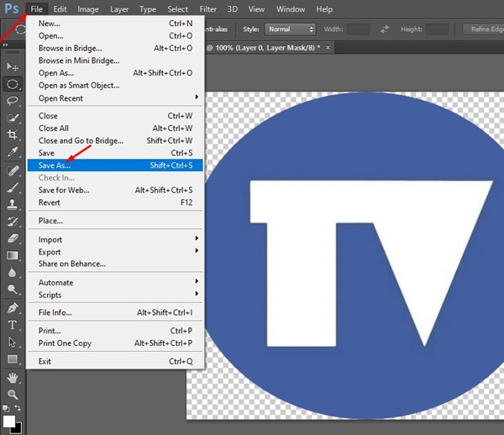
Task: Select the Gradient tool
Action: pyautogui.click(x=13, y=256)
